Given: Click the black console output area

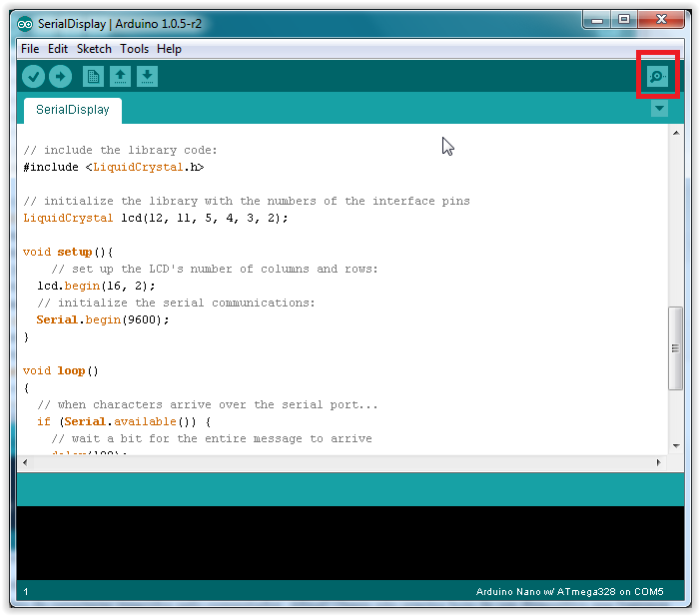Looking at the screenshot, I should (350, 543).
